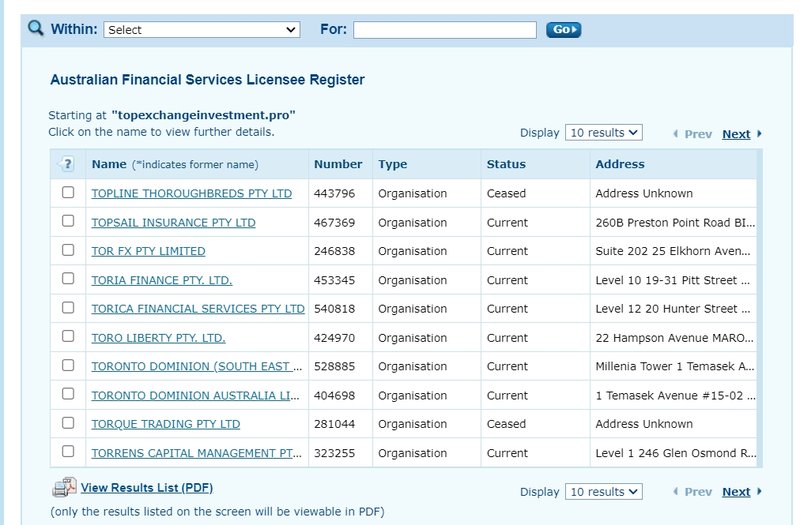Check the Toria Finance Pty. Ltd. row box
800x525 pixels.
click(68, 279)
